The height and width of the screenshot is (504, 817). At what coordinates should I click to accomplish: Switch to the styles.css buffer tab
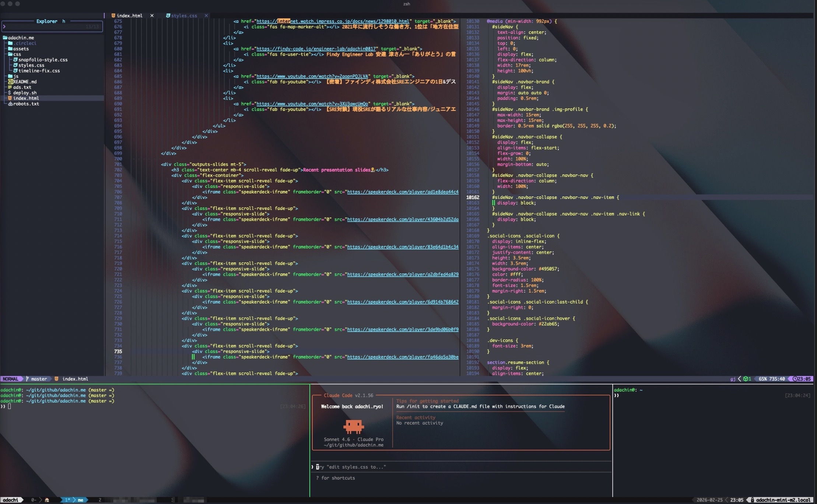183,15
